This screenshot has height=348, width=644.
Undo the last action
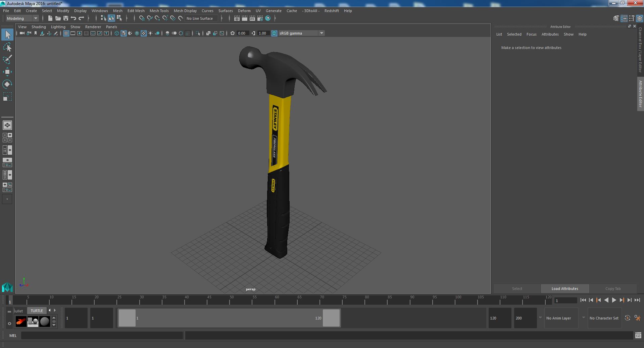73,18
